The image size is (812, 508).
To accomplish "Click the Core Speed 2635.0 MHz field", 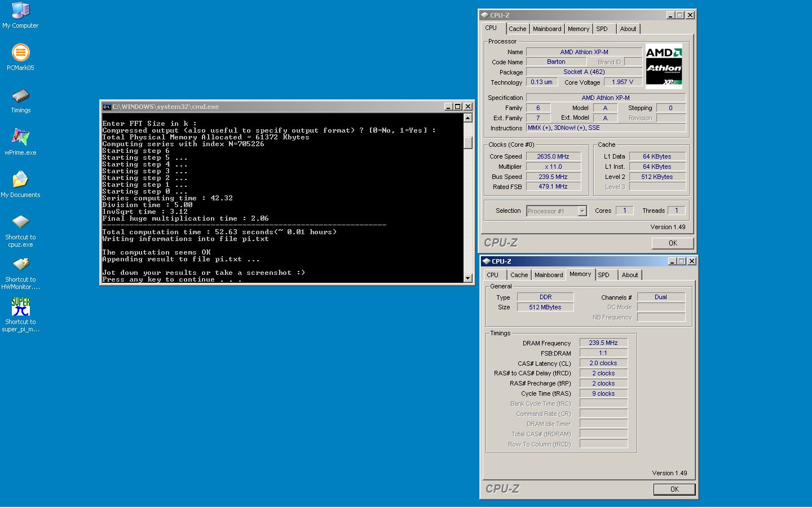I will pos(553,156).
